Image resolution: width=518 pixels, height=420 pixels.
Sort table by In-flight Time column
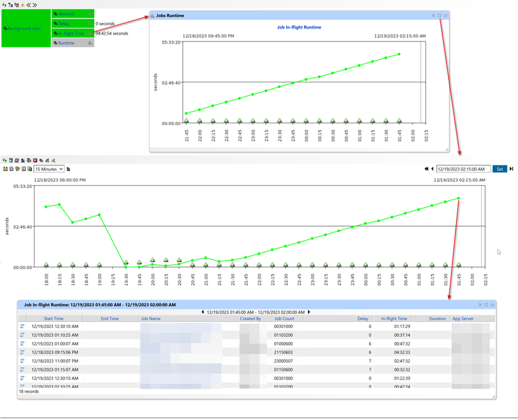(x=393, y=319)
